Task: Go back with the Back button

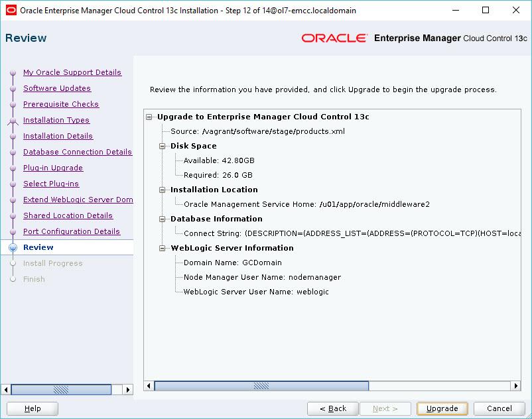Action: pyautogui.click(x=333, y=408)
